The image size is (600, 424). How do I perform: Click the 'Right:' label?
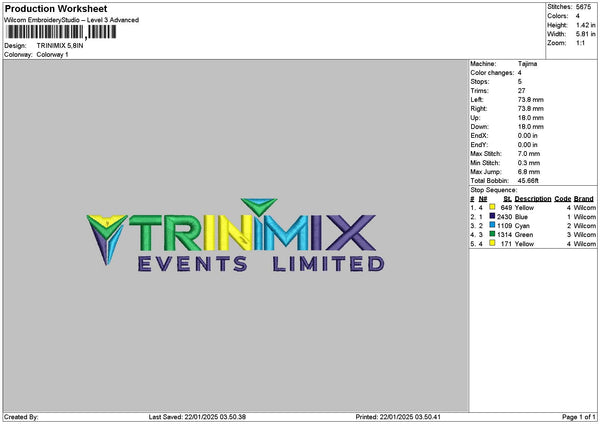click(479, 109)
